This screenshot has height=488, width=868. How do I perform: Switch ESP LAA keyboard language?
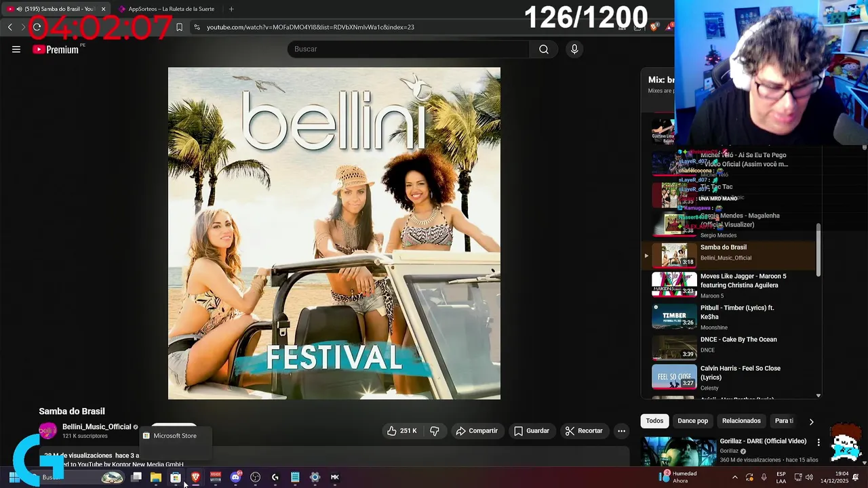coord(781,477)
